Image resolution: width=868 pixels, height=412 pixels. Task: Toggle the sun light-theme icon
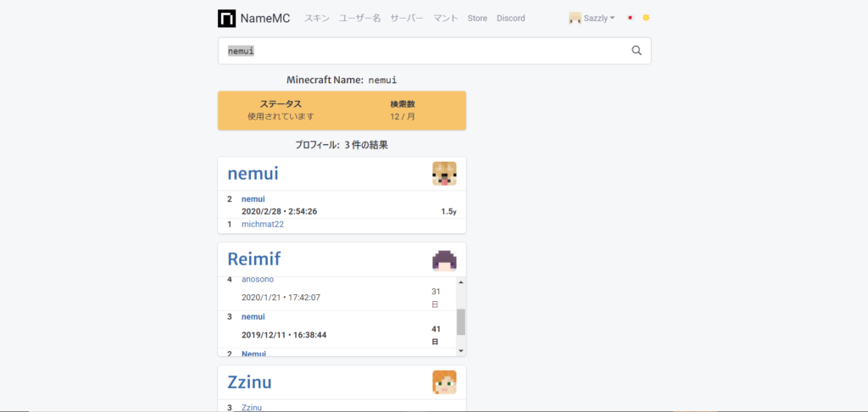[645, 18]
